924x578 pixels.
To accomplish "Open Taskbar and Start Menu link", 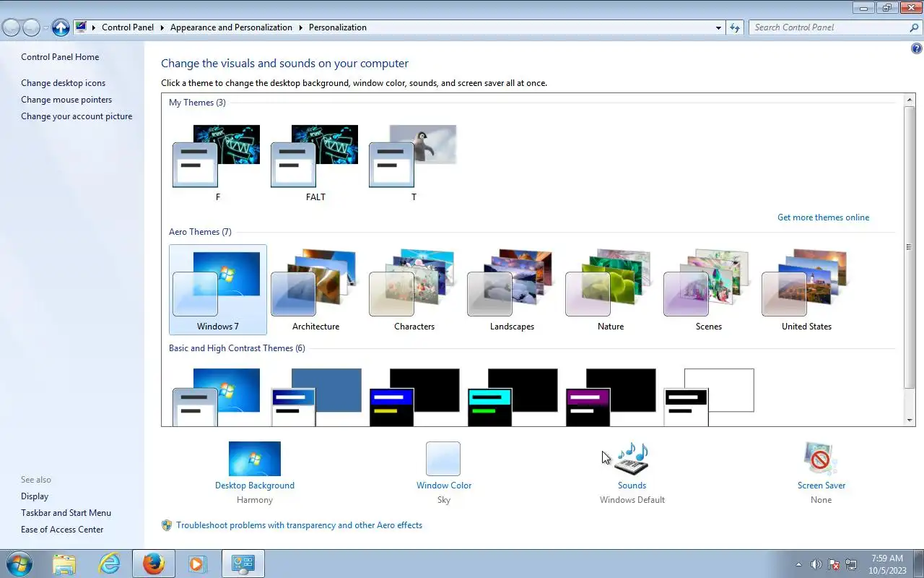I will pos(66,513).
